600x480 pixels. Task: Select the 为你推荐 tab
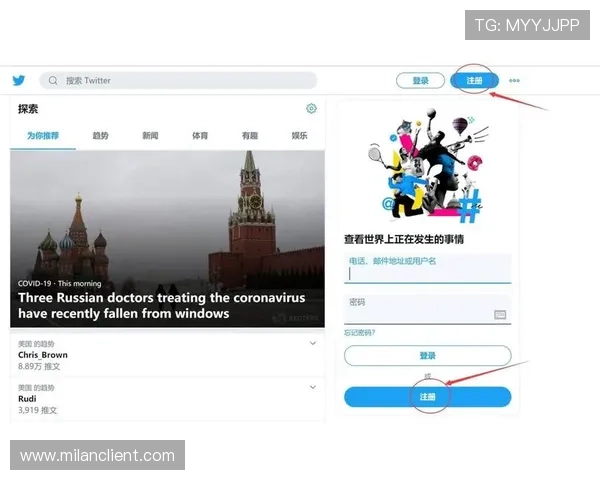[43, 136]
